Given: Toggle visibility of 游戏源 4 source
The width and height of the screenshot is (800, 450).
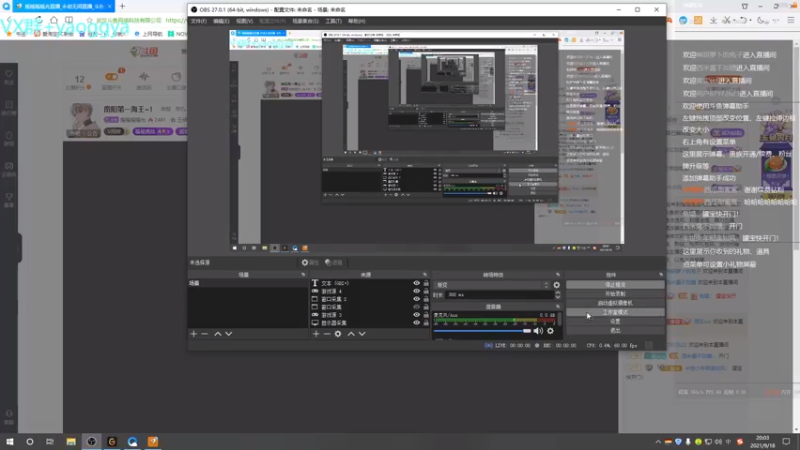Looking at the screenshot, I should click(417, 291).
